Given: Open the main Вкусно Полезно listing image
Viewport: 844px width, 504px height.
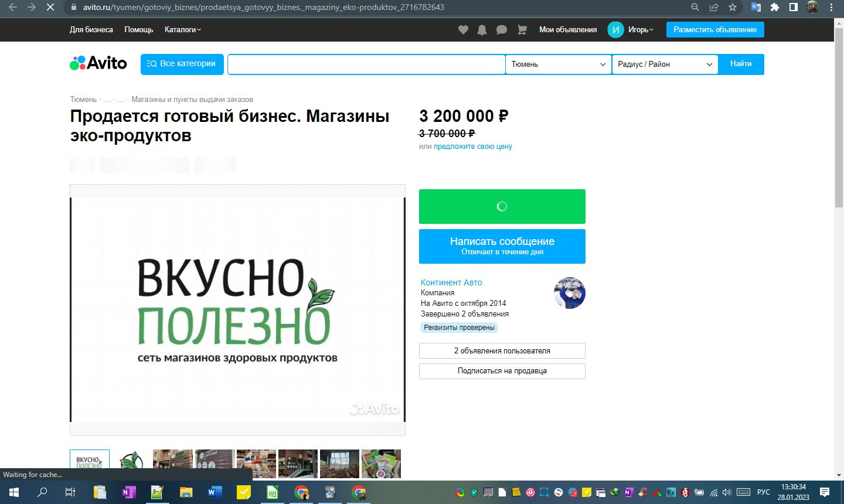Looking at the screenshot, I should (x=237, y=310).
